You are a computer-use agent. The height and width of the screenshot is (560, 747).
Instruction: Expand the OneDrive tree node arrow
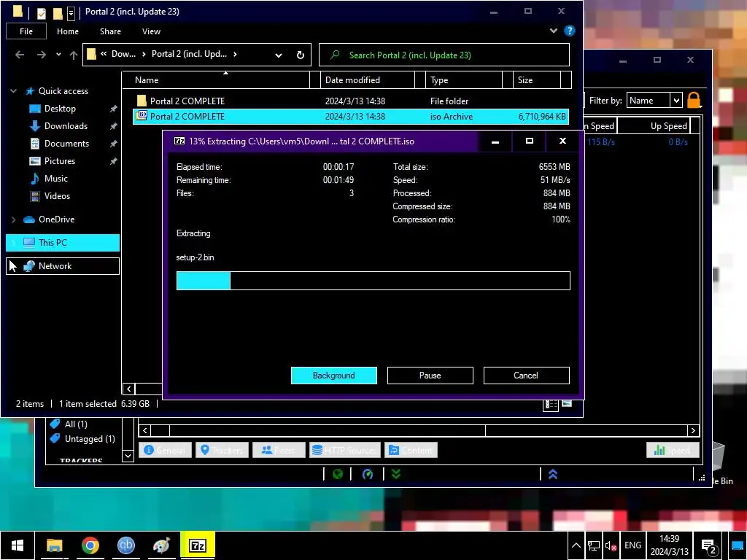pyautogui.click(x=13, y=219)
